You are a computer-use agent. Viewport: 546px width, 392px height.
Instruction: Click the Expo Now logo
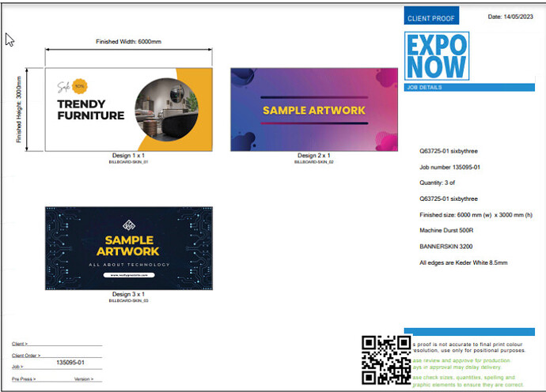[x=437, y=56]
